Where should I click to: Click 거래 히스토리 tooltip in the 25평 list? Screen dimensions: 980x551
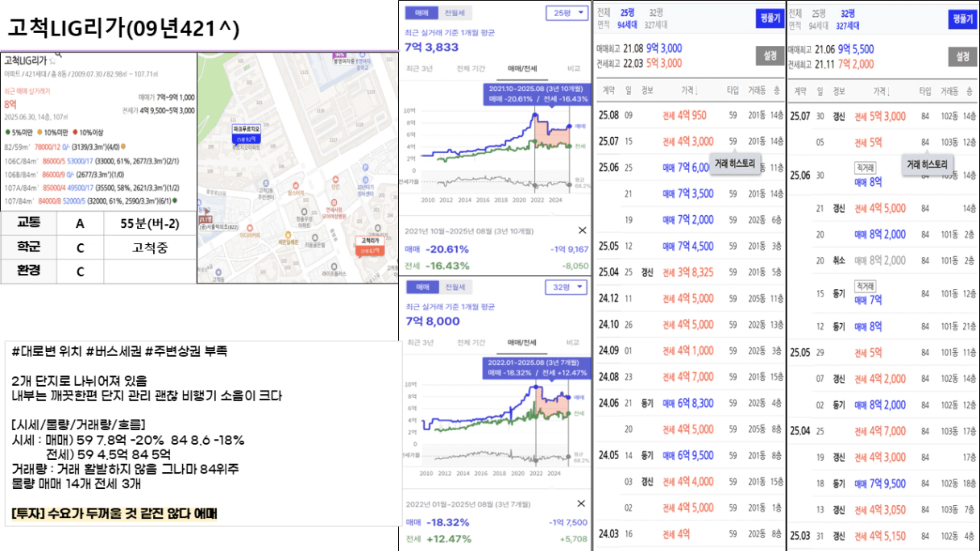(x=735, y=164)
